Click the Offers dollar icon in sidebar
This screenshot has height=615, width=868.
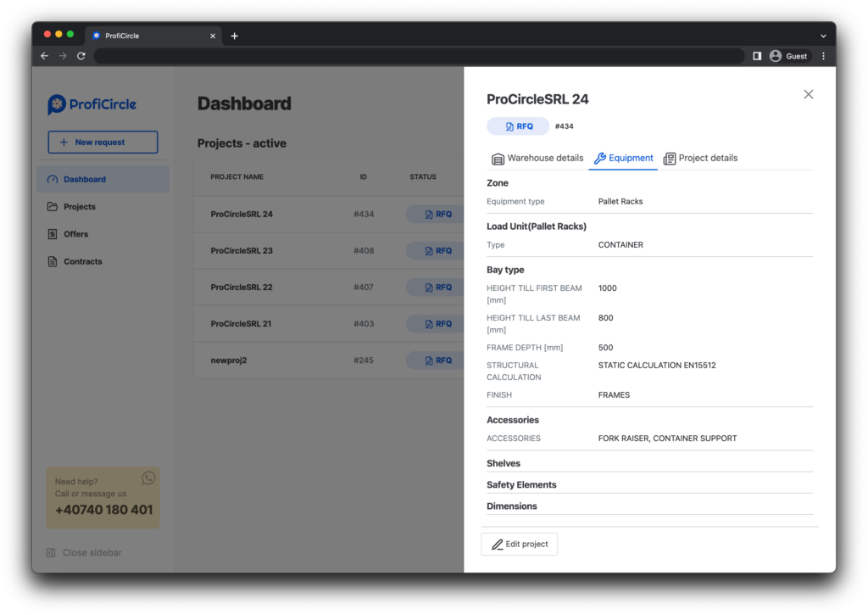53,234
